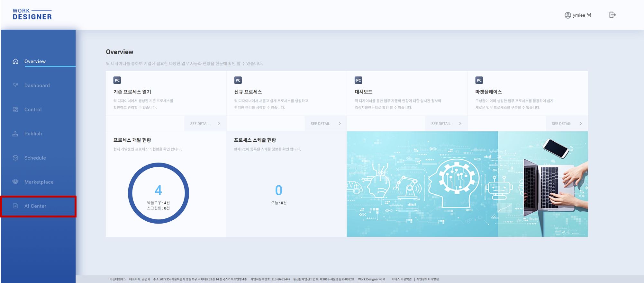Viewport: 644px width, 283px height.
Task: Click SEE DETAIL under 대시보드
Action: tap(441, 124)
